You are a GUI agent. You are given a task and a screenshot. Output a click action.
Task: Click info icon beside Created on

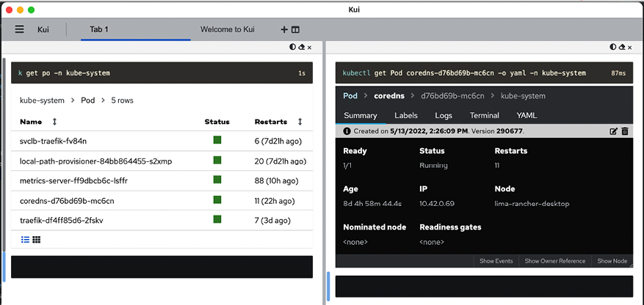click(x=347, y=131)
